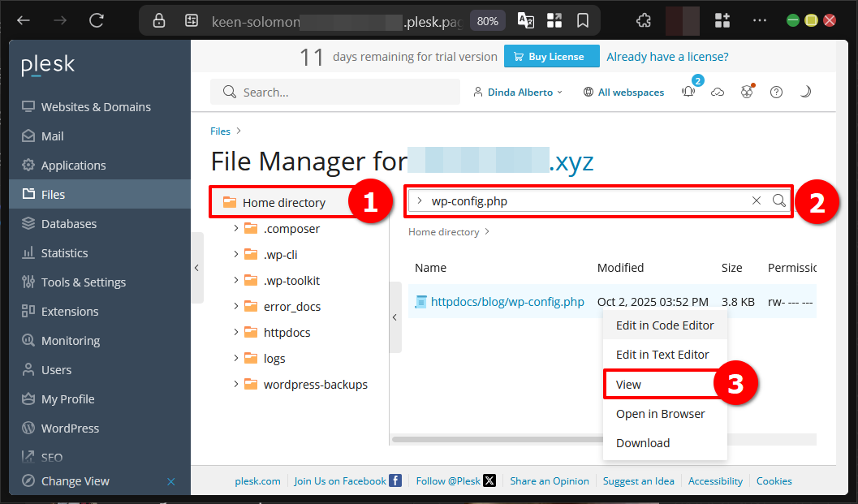The width and height of the screenshot is (858, 504).
Task: Open the All webspaces selector
Action: point(623,93)
